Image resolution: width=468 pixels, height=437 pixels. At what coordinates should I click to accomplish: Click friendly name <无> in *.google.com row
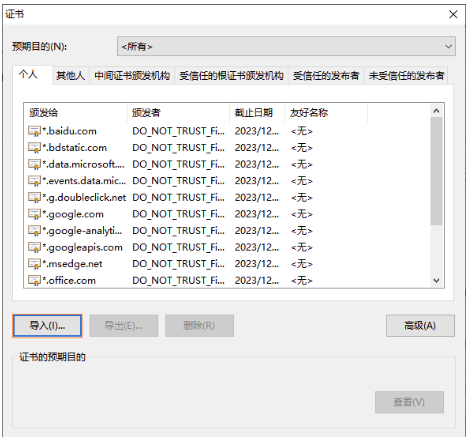pos(302,214)
